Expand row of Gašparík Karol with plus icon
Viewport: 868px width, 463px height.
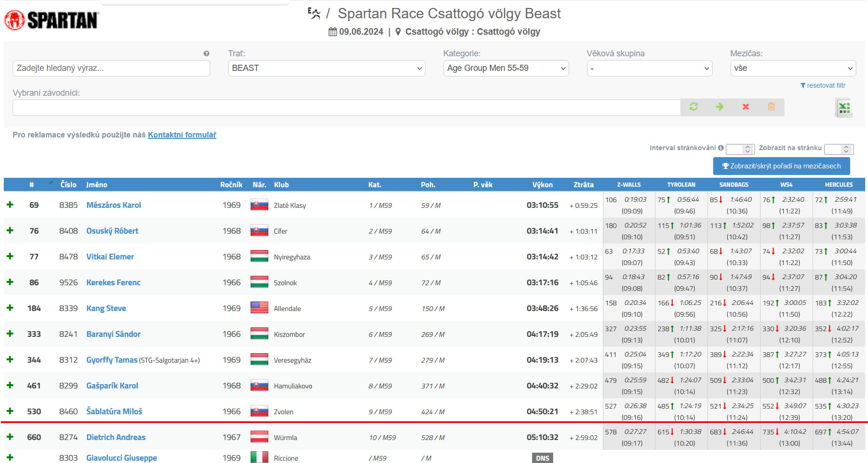(10, 385)
